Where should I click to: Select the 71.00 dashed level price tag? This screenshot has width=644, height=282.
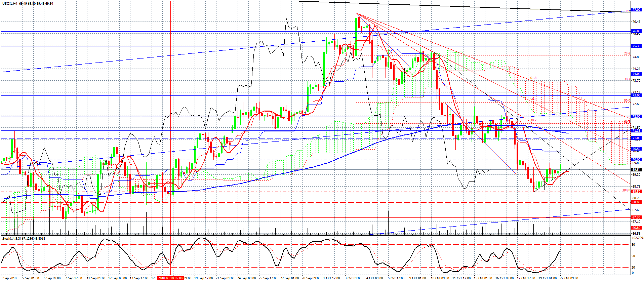pos(636,138)
